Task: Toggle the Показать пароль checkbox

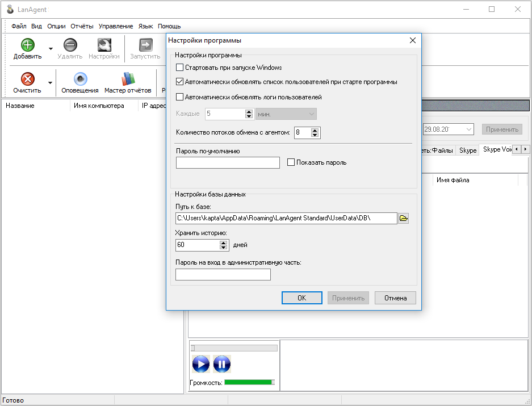Action: 291,162
